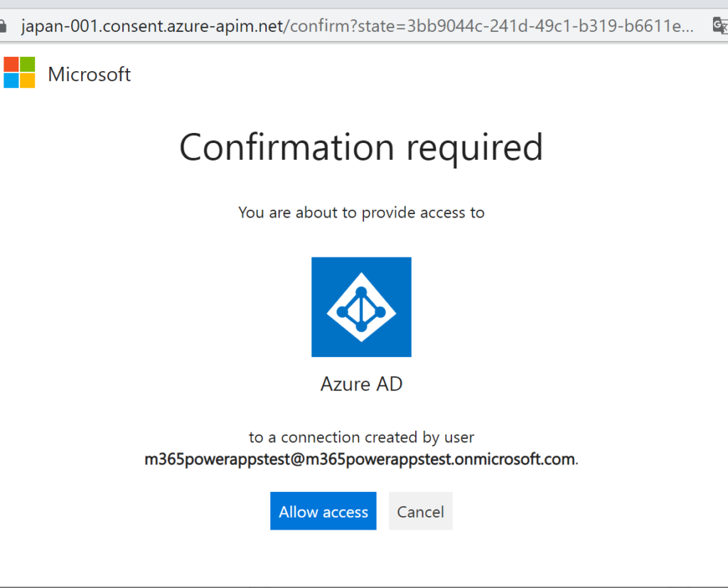
Task: Click the Microsoft wordmark text
Action: coord(90,74)
